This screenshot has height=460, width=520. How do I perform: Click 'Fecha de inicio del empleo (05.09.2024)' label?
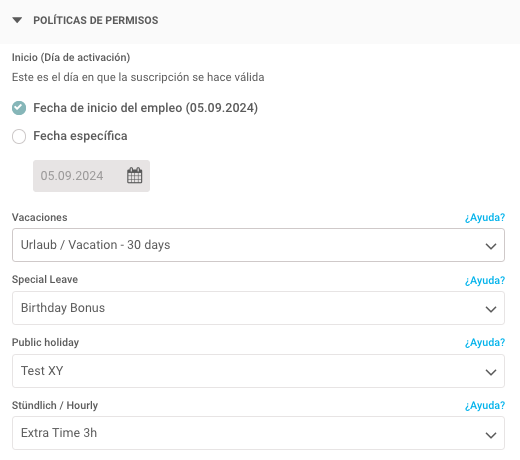(146, 108)
